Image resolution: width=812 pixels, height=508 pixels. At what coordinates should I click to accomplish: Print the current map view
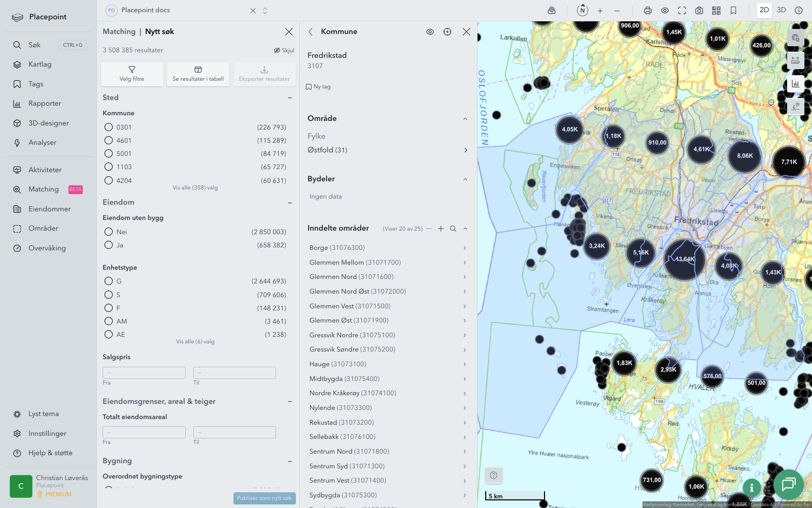648,11
